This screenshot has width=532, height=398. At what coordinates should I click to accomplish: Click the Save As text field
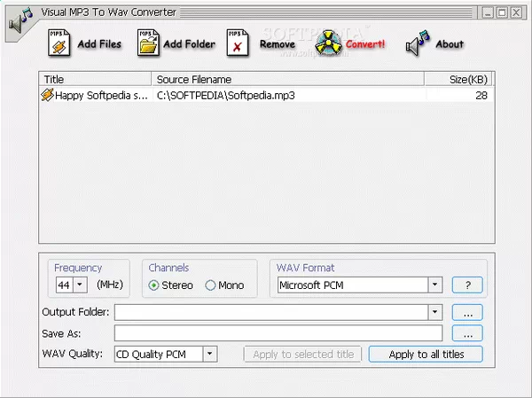[x=278, y=333]
